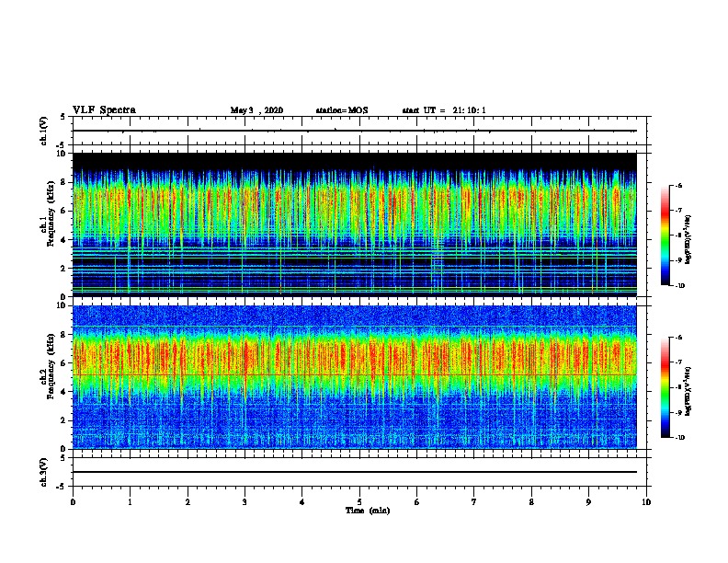
Task: Click inside the ch.1 spectrogram panel
Action: [x=355, y=224]
